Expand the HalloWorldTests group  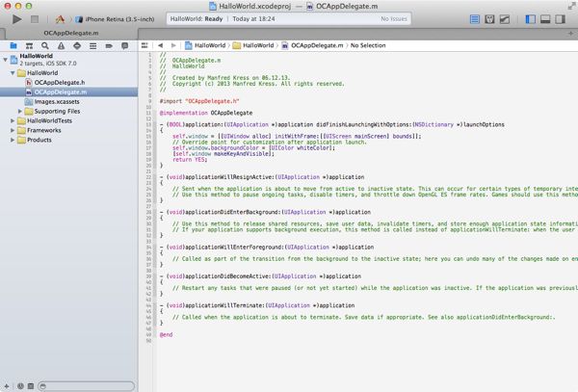pos(13,120)
